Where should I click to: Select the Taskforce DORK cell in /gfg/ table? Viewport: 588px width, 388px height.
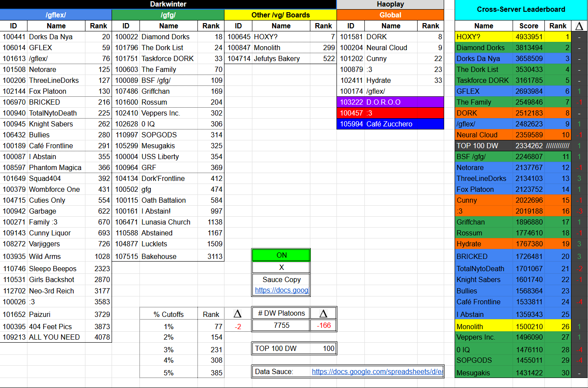(168, 58)
